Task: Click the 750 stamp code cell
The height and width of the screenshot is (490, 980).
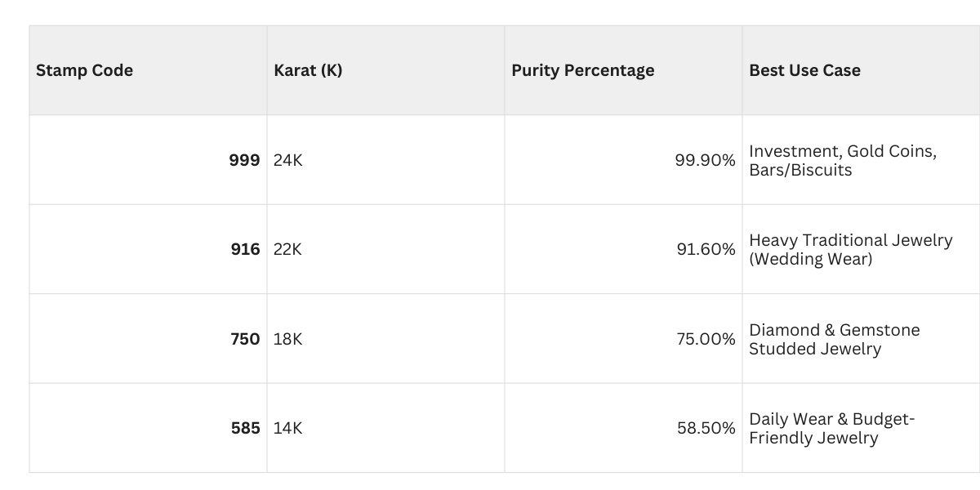Action: pos(244,339)
